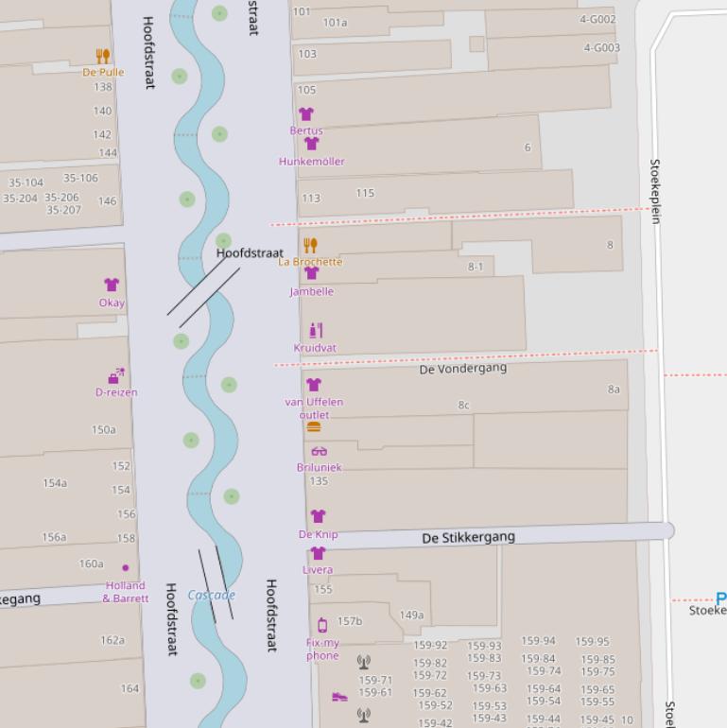Click the van Uffelen outlet shirt icon
Screen dimensions: 727x728
coord(314,385)
